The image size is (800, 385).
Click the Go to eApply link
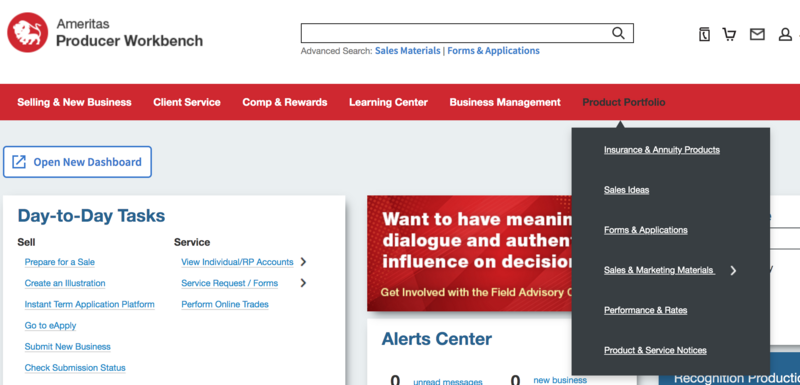51,325
